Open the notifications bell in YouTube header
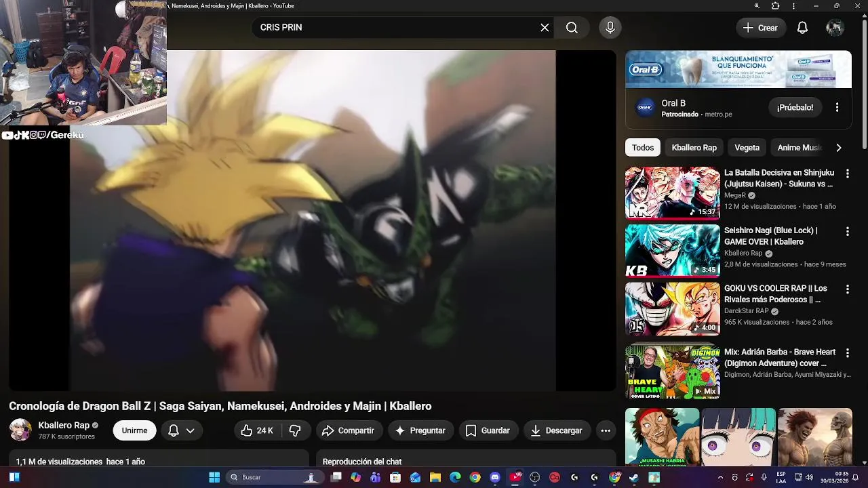 (x=802, y=28)
